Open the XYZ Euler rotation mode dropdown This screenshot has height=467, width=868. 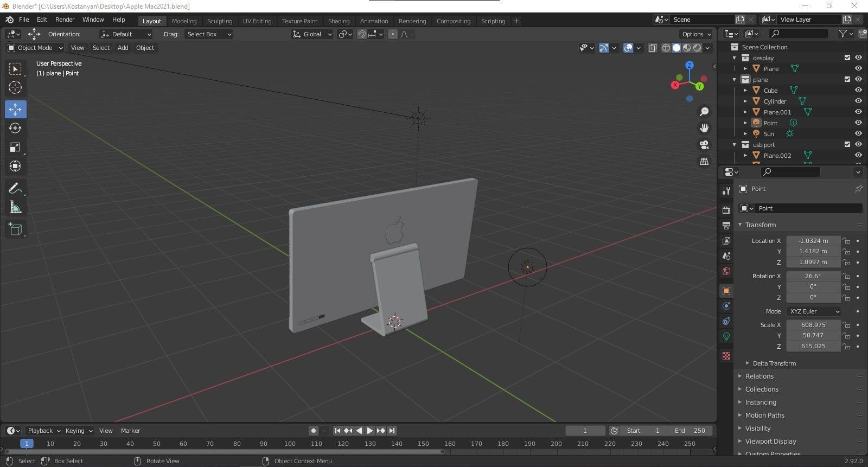pyautogui.click(x=814, y=311)
